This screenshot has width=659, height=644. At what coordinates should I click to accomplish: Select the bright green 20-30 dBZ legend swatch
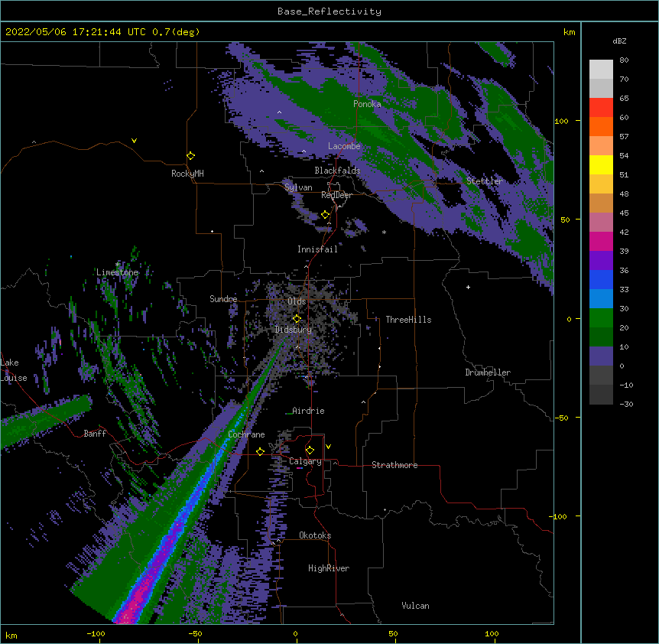coord(601,318)
